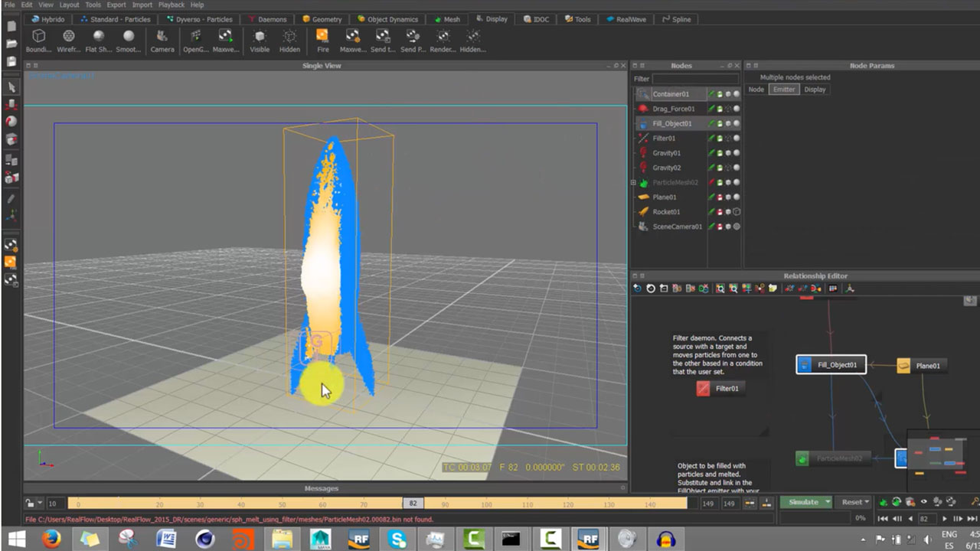
Task: Select the Bounding Box display mode icon
Action: click(x=38, y=37)
